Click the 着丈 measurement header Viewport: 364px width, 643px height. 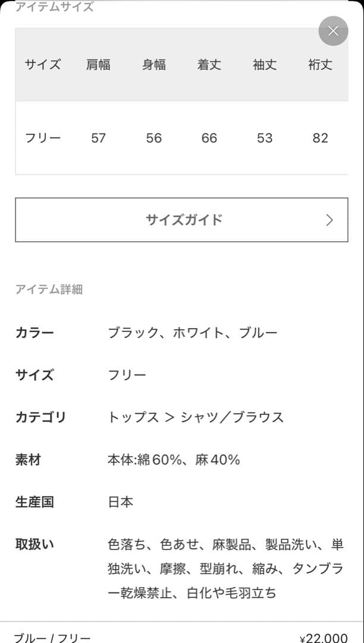[x=209, y=65]
